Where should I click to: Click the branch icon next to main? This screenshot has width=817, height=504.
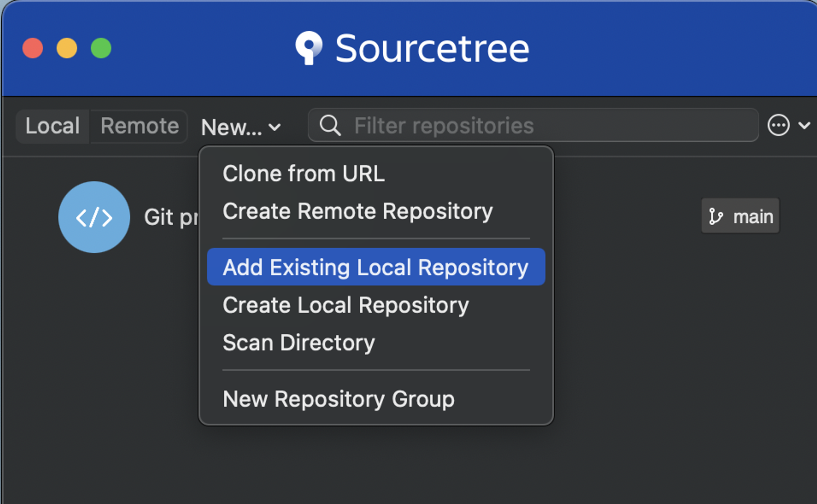pos(715,216)
